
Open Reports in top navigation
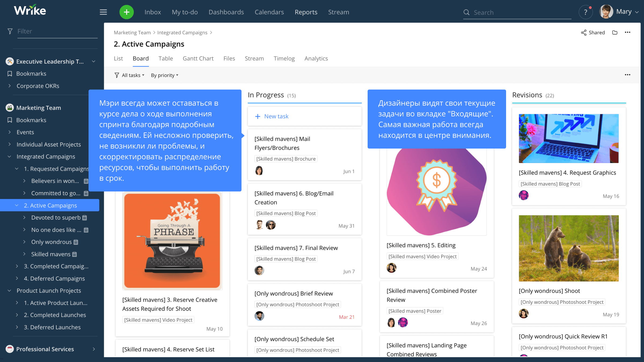tap(306, 12)
